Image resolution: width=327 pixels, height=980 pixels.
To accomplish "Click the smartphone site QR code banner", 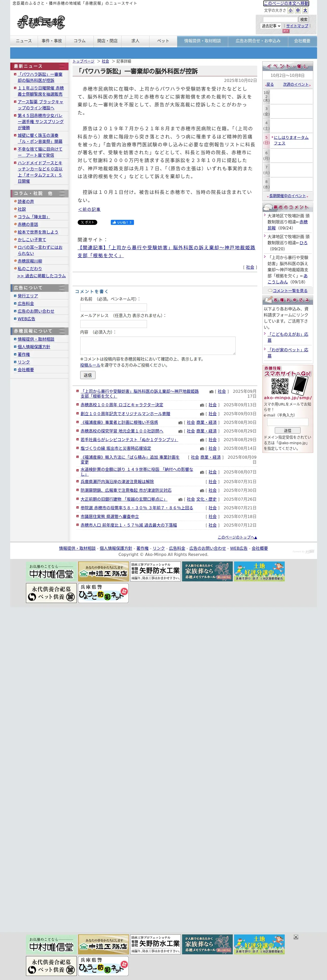I will click(288, 383).
